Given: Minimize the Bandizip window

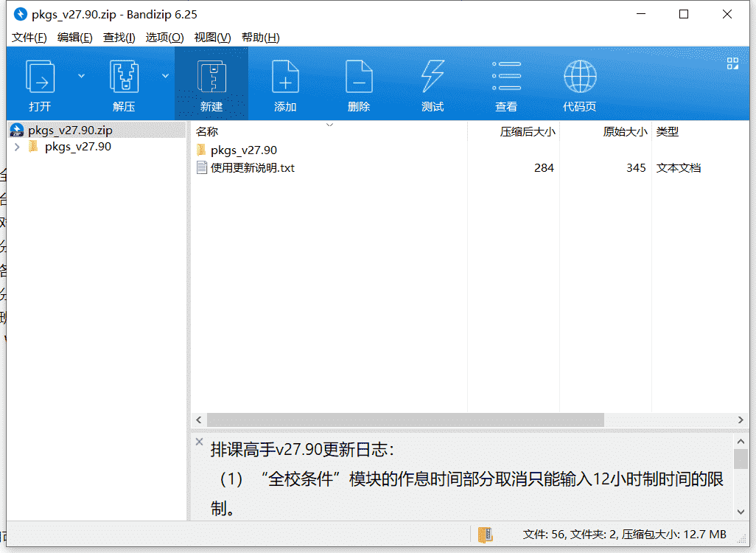Looking at the screenshot, I should [x=641, y=15].
